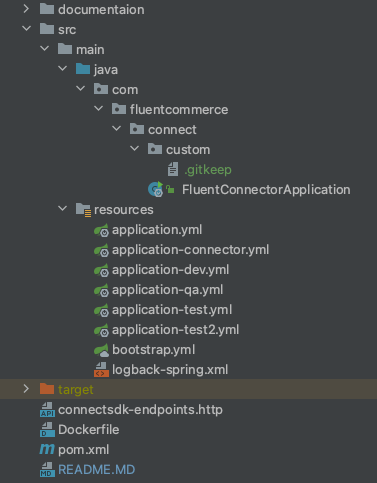Viewport: 377px width, 483px height.
Task: Collapse the src folder chevron
Action: 26,29
